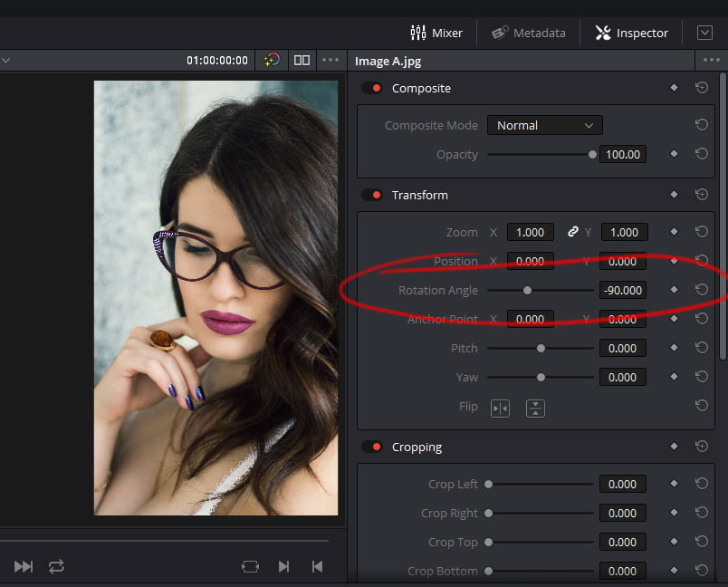
Task: Open the Mixer panel
Action: (436, 33)
